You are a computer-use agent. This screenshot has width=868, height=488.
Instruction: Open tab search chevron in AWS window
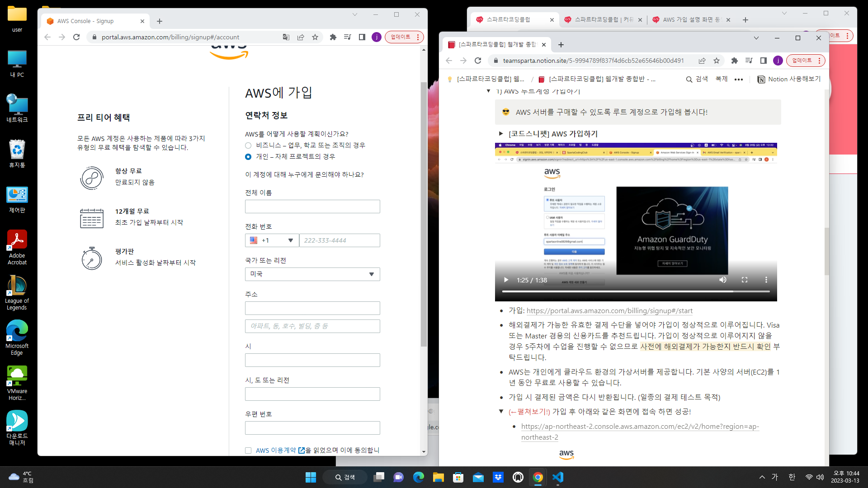pos(355,14)
